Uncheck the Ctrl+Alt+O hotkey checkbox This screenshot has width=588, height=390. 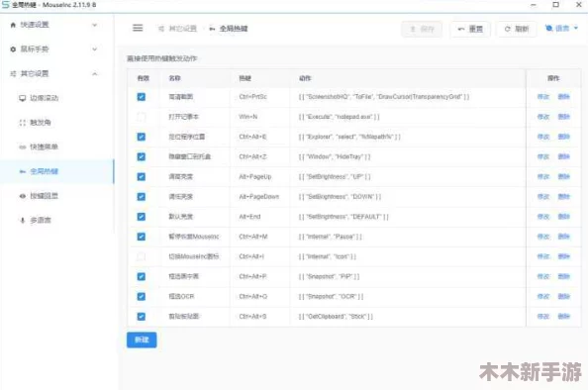pos(141,296)
